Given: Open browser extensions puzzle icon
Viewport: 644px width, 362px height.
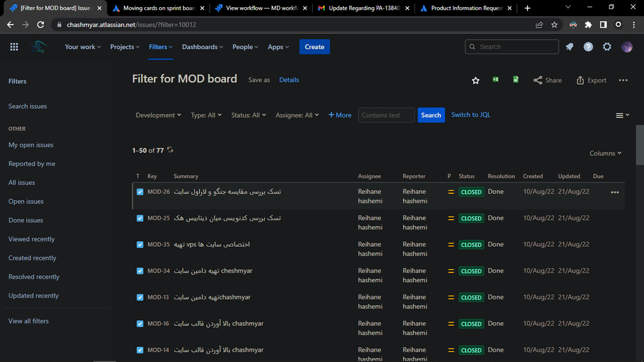Looking at the screenshot, I should pos(588,24).
